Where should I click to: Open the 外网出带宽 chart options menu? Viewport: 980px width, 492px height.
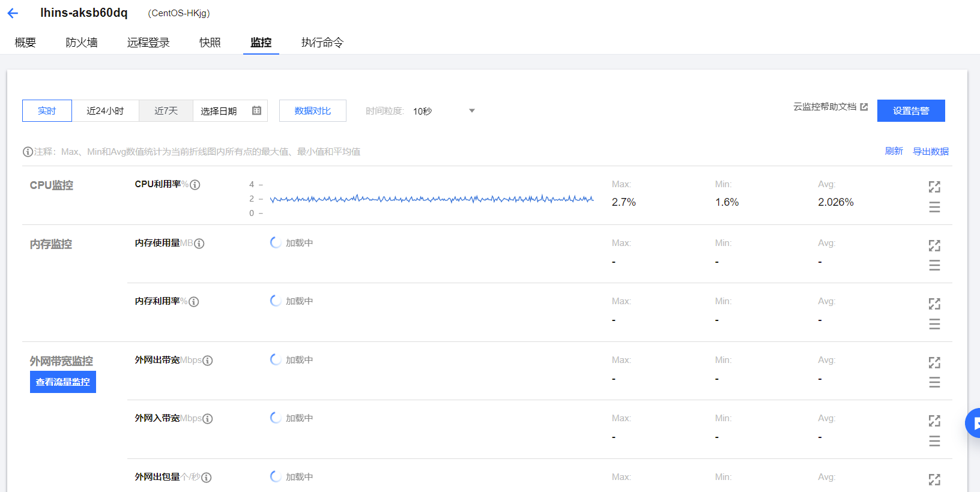(x=934, y=382)
